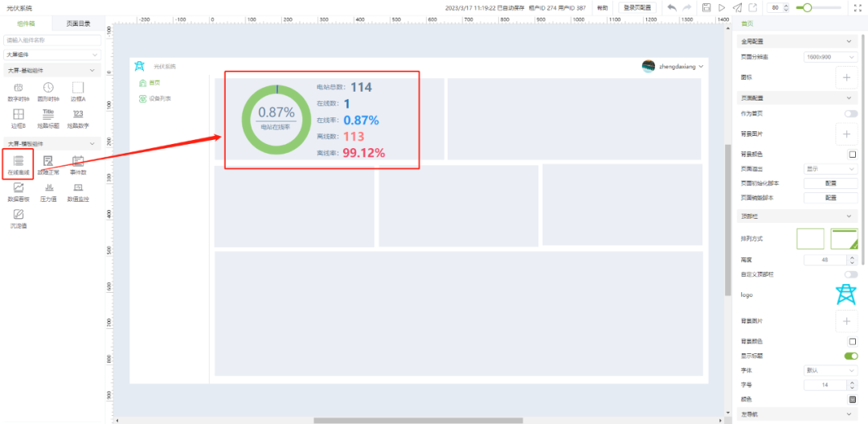Image resolution: width=868 pixels, height=424 pixels.
Task: Click the redo arrow in toolbar
Action: coord(687,8)
